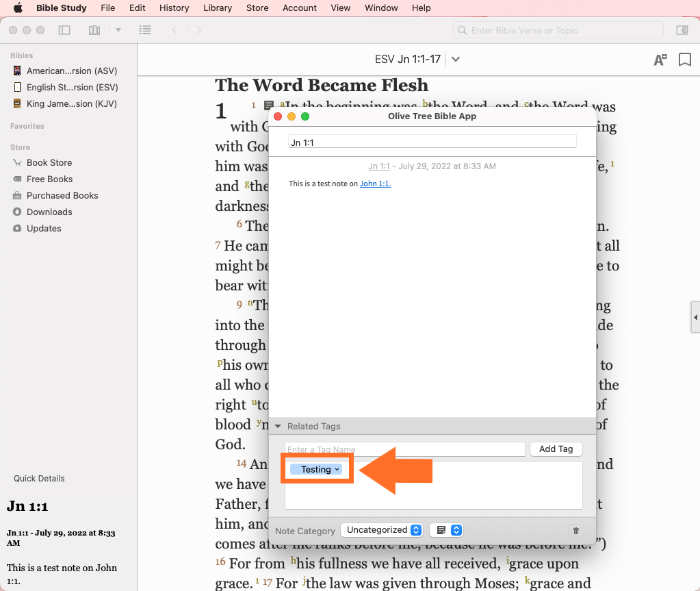
Task: Click the Add Tag button
Action: pyautogui.click(x=556, y=449)
